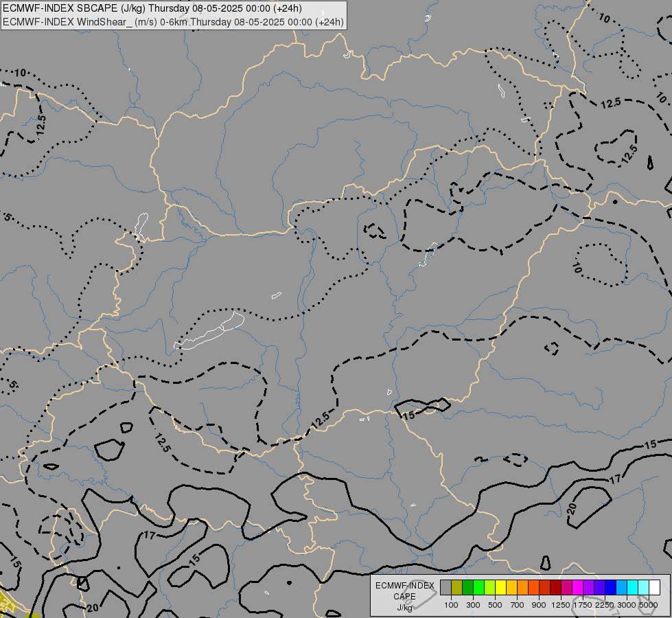Choose the bright green legend swatch

478,587
